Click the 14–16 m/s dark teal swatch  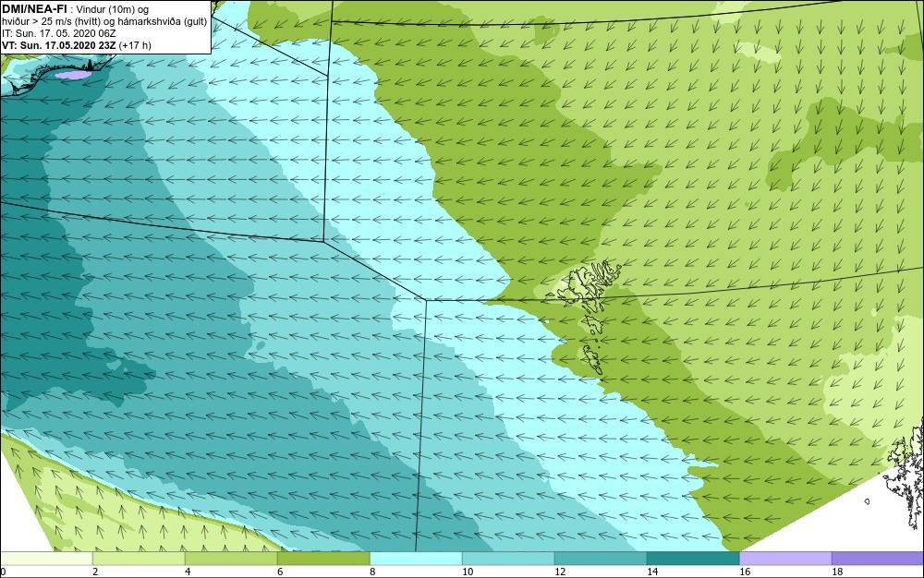[x=693, y=558]
